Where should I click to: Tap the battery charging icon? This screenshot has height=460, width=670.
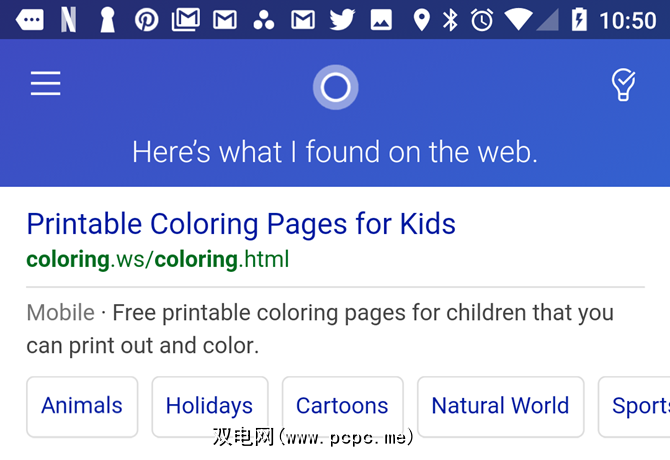click(x=578, y=19)
